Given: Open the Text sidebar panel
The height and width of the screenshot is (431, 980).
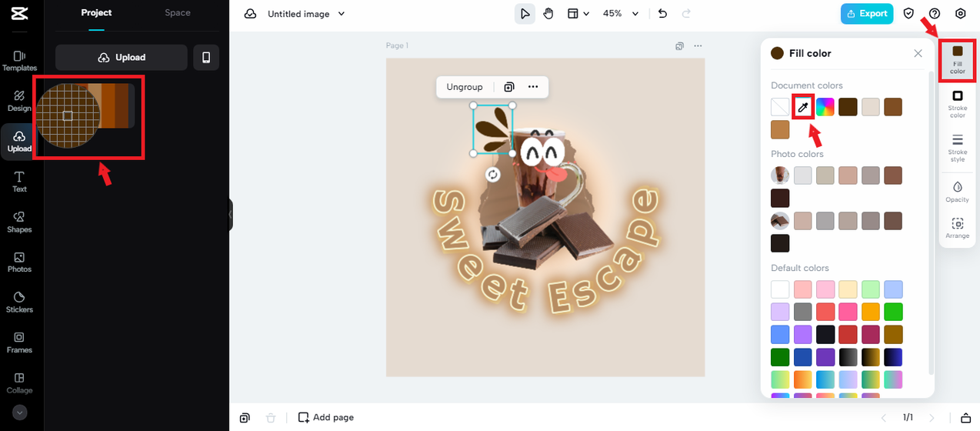Looking at the screenshot, I should click(x=19, y=182).
